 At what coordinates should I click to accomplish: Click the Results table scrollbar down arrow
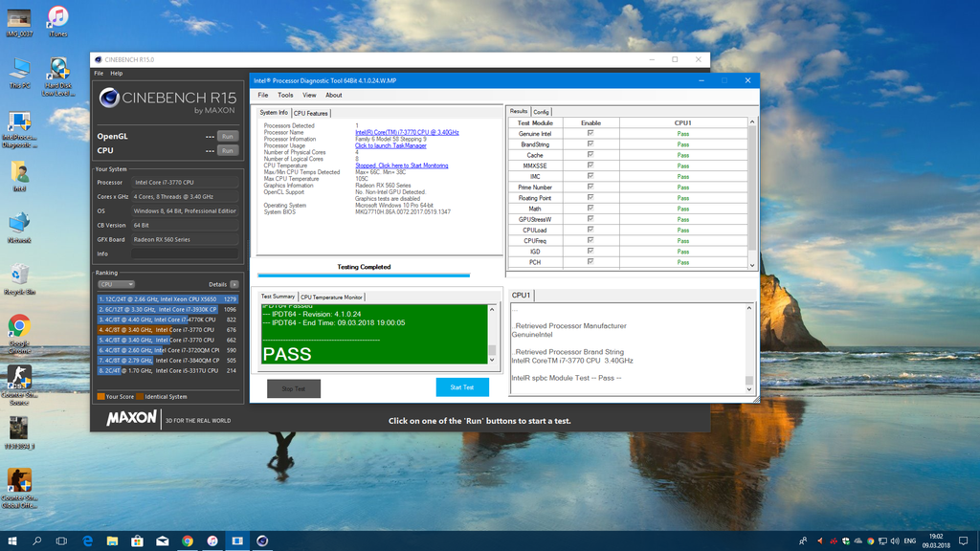(752, 265)
